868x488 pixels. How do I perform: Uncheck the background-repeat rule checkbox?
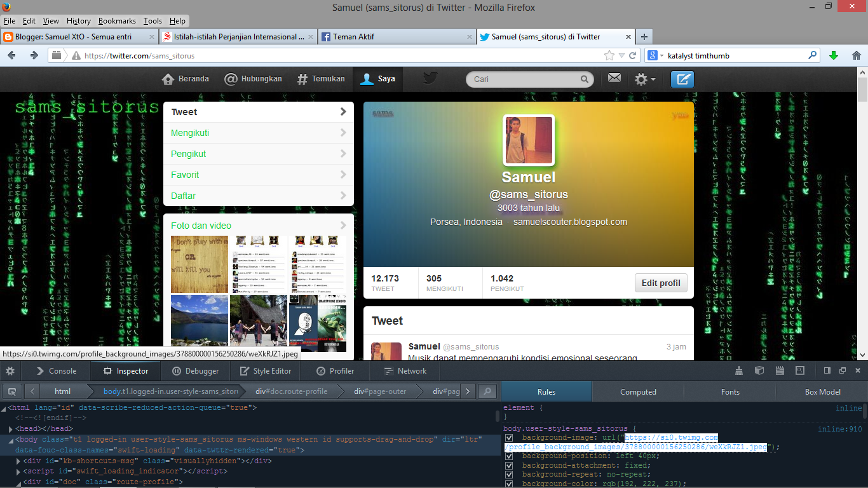(509, 474)
